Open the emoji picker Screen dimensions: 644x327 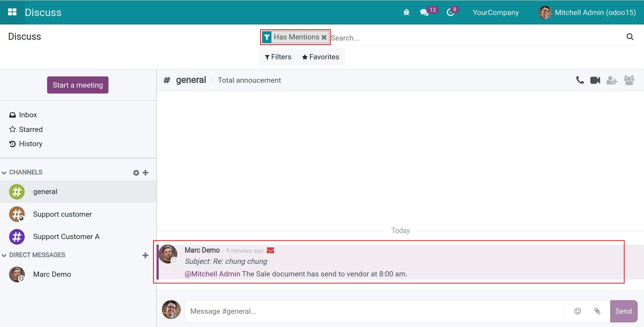click(x=578, y=311)
